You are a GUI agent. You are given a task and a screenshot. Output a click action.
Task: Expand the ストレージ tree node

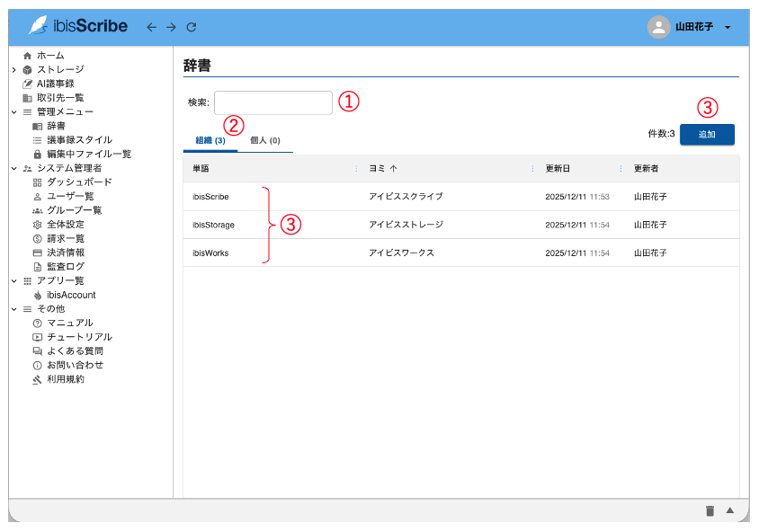click(14, 69)
